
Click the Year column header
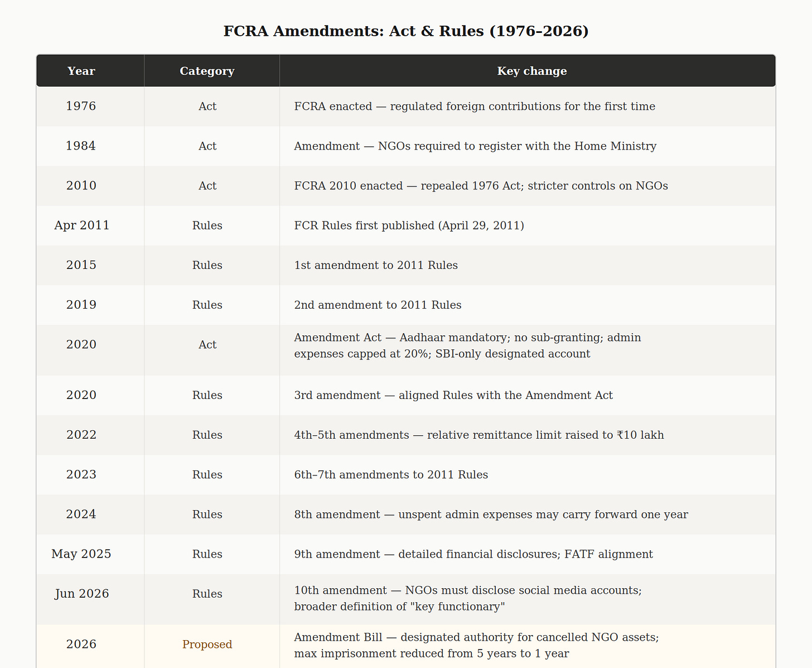(81, 71)
